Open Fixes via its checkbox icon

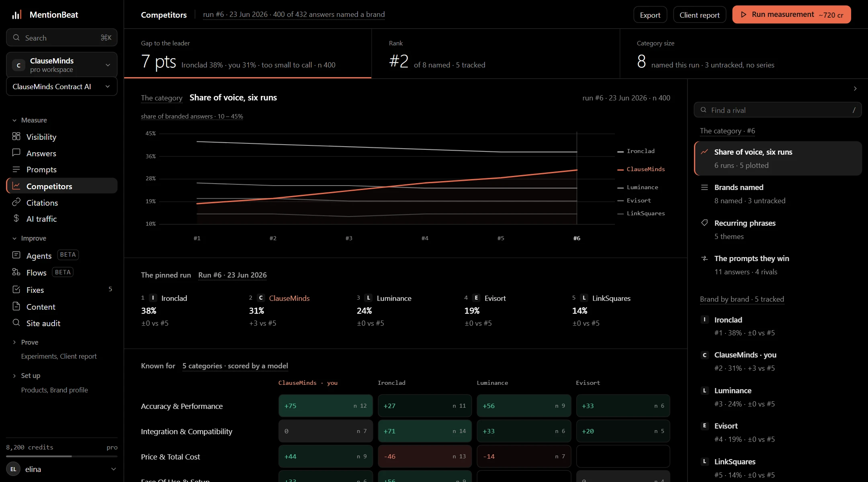(16, 290)
